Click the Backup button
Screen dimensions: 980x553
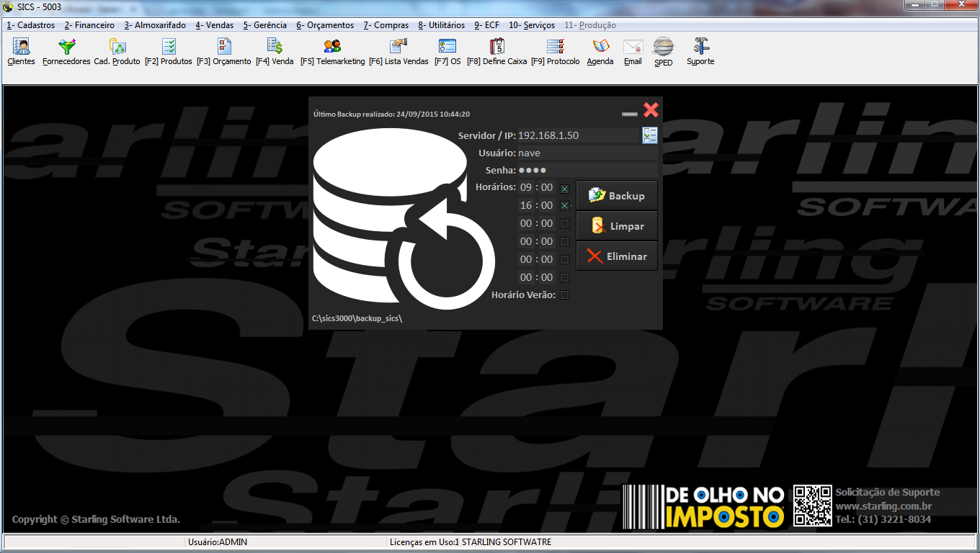tap(617, 196)
